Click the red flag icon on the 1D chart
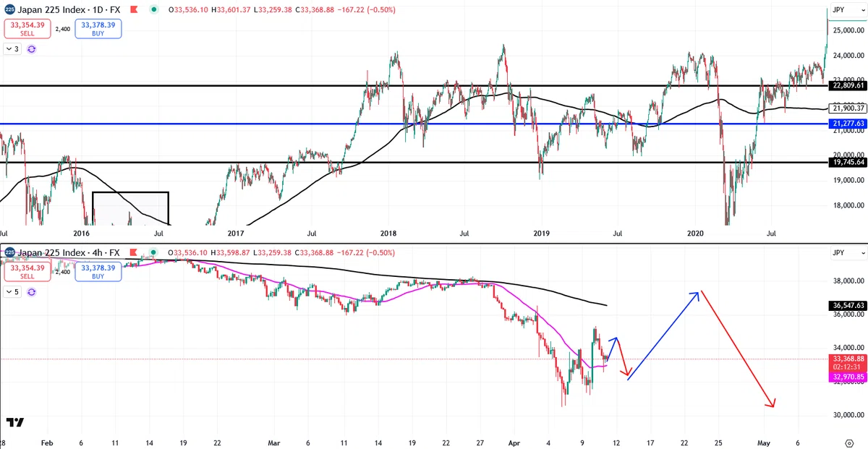Screen dimensions: 868x449 tap(134, 10)
